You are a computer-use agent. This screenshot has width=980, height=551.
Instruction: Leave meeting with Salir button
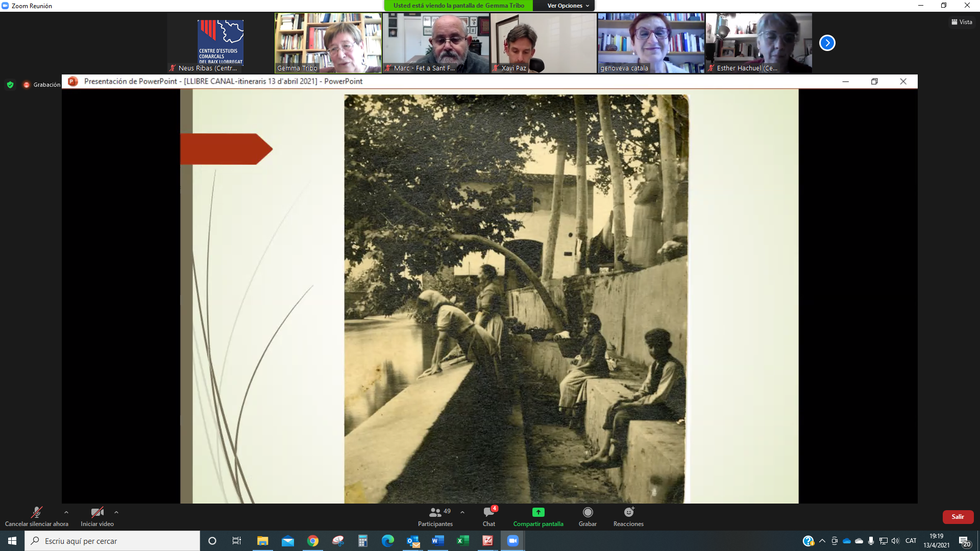coord(958,517)
